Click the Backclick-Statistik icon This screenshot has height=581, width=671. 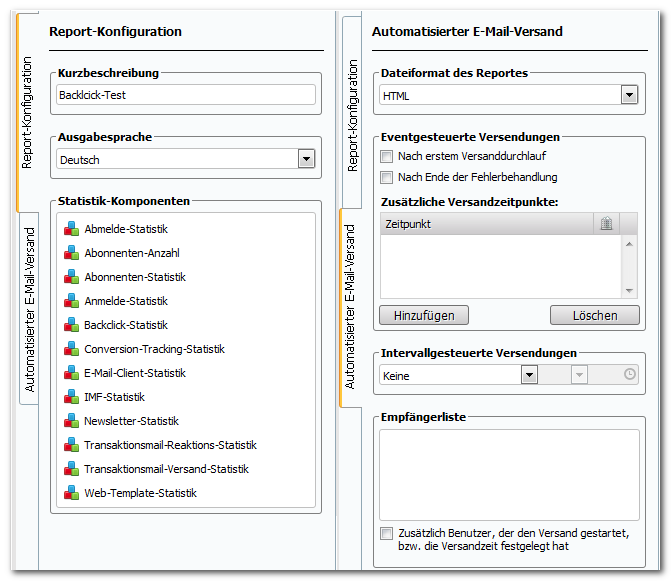[x=71, y=325]
